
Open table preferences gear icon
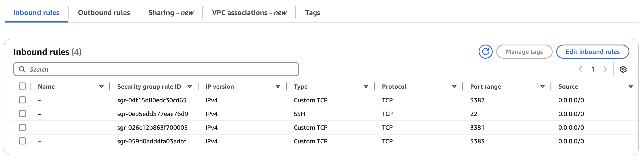(623, 69)
